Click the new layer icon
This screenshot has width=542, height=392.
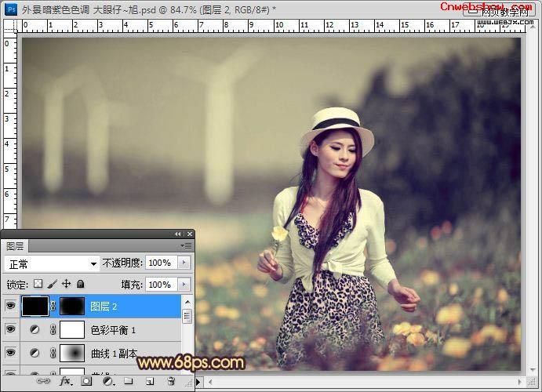click(149, 381)
